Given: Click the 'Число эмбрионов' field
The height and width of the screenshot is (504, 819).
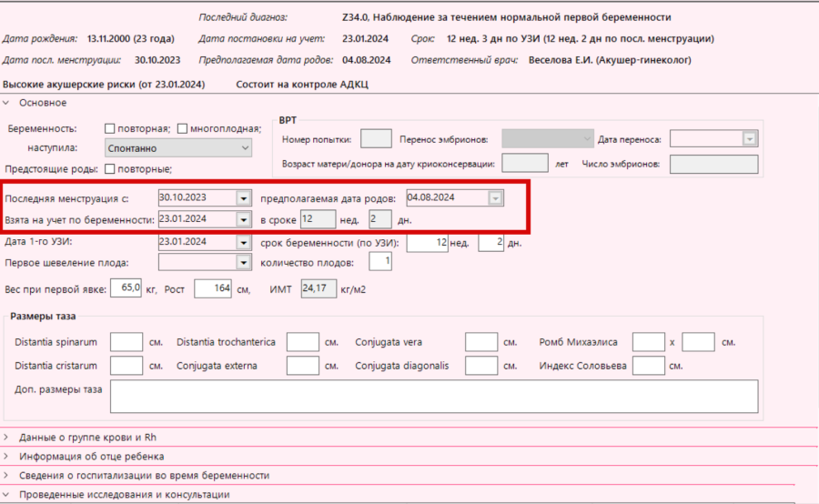Looking at the screenshot, I should [714, 164].
